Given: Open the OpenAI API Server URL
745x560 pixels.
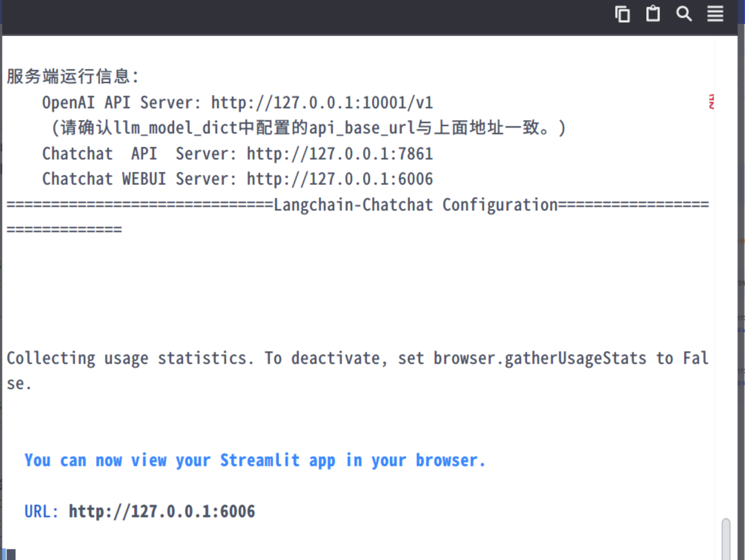Looking at the screenshot, I should tap(322, 103).
